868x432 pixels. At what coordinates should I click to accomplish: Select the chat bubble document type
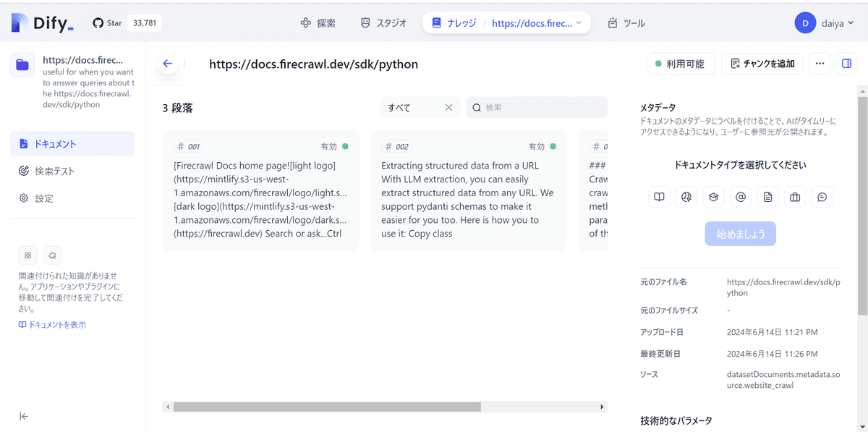click(822, 197)
